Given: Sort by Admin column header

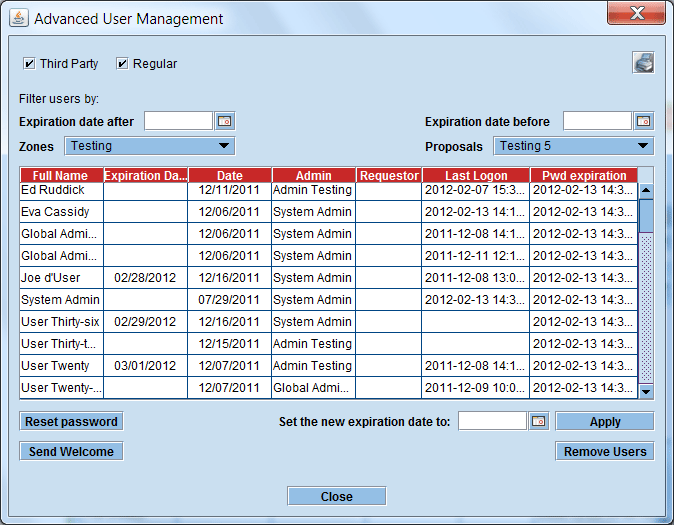Looking at the screenshot, I should pos(314,175).
